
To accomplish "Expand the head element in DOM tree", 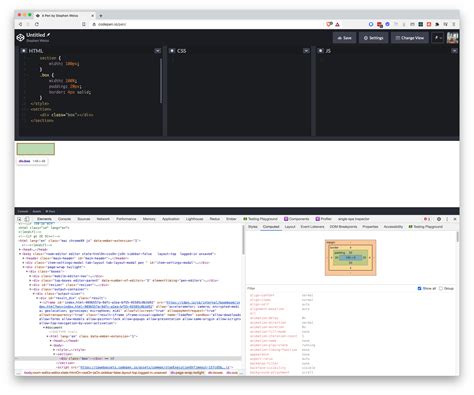I will pyautogui.click(x=21, y=249).
